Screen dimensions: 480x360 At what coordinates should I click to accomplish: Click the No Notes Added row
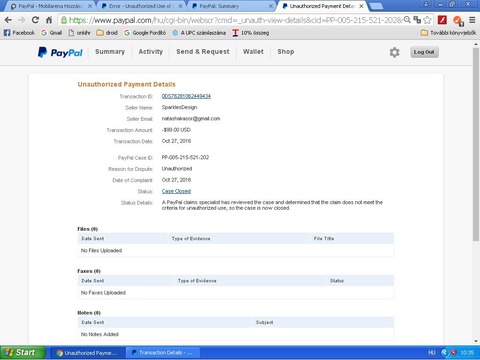pos(235,334)
